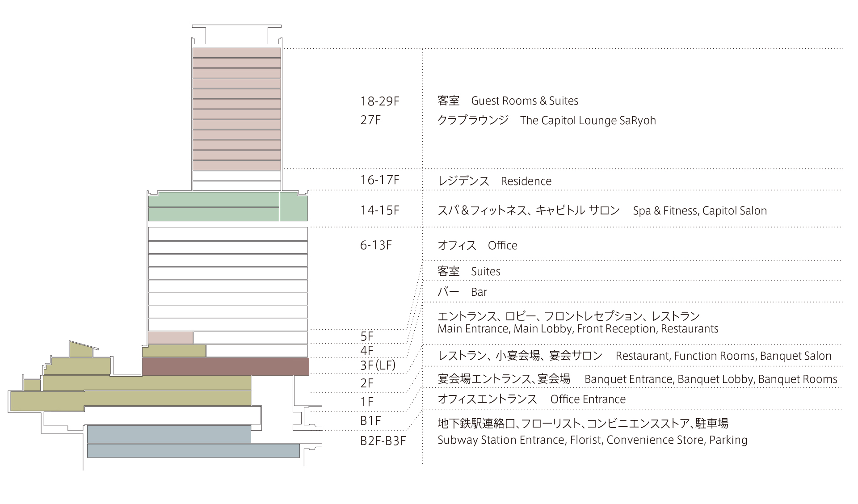The image size is (858, 504).
Task: Click the 27F floor label
Action: pos(370,120)
